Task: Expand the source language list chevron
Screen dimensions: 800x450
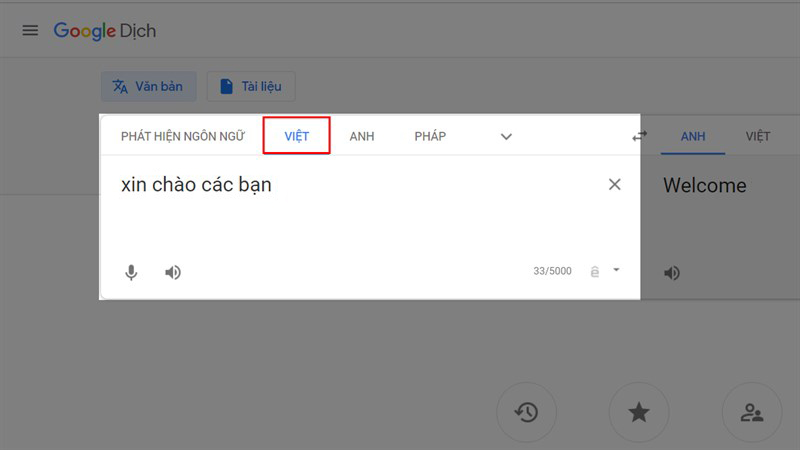Action: (506, 136)
